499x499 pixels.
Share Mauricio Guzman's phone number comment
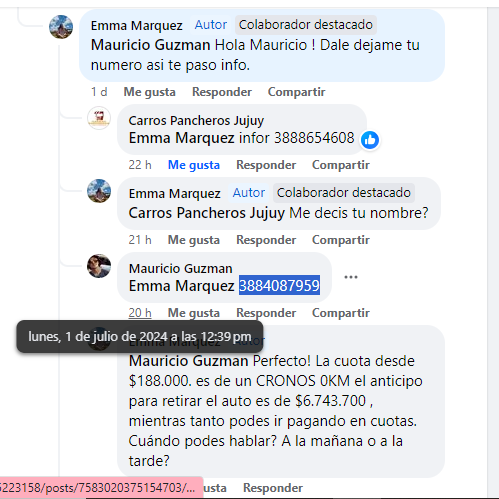click(341, 313)
